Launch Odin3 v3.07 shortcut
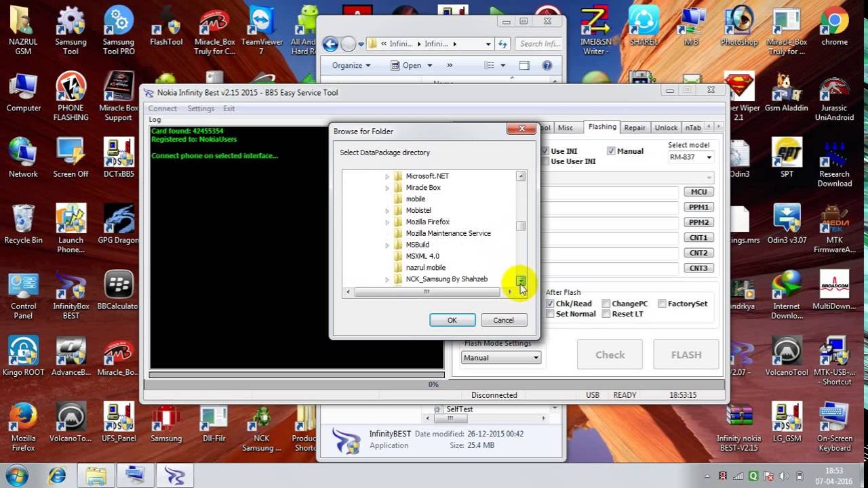 click(787, 224)
